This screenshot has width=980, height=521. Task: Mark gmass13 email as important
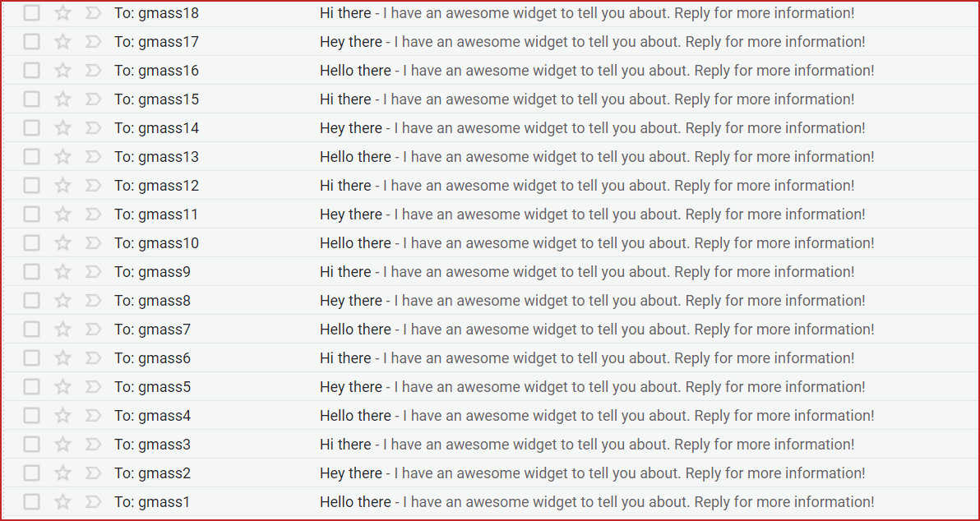pyautogui.click(x=93, y=157)
